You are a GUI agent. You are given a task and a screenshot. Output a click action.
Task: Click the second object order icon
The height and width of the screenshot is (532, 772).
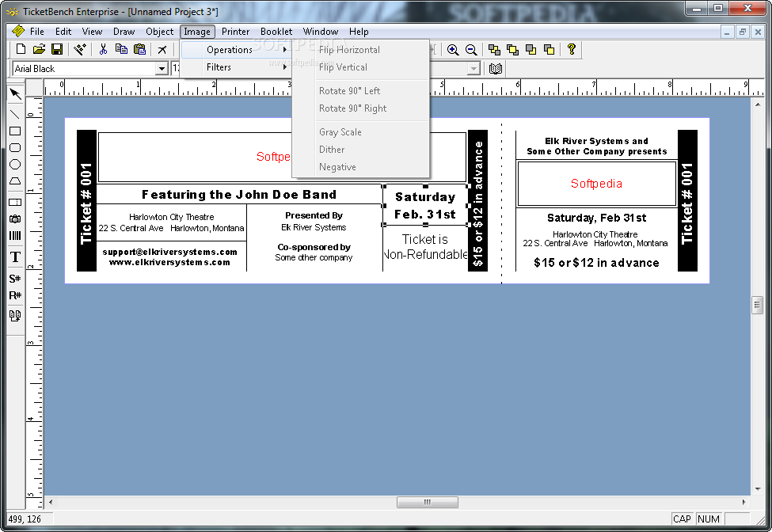click(512, 50)
